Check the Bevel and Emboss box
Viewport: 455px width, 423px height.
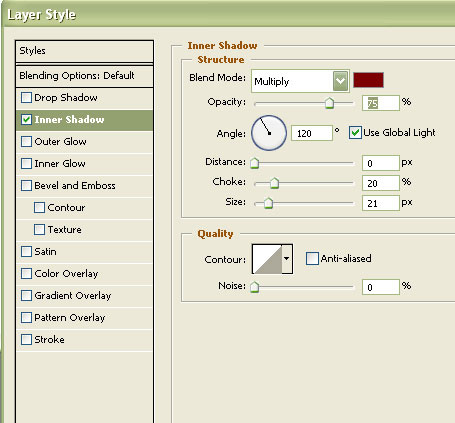tap(26, 186)
